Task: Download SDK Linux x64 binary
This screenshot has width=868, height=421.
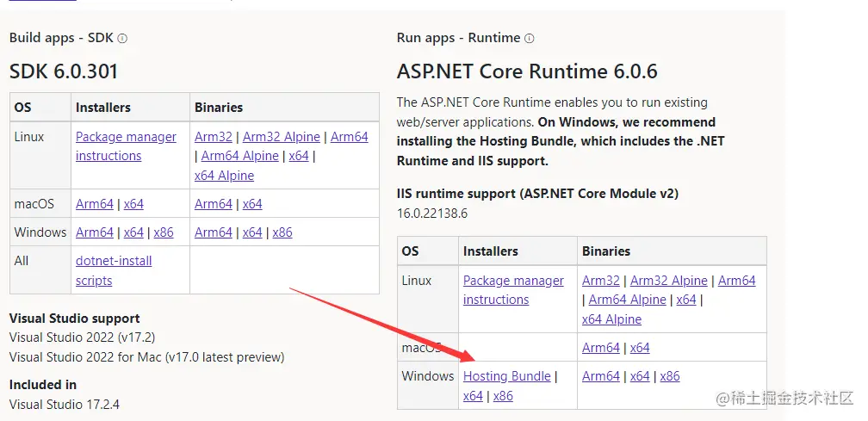Action: pyautogui.click(x=299, y=156)
